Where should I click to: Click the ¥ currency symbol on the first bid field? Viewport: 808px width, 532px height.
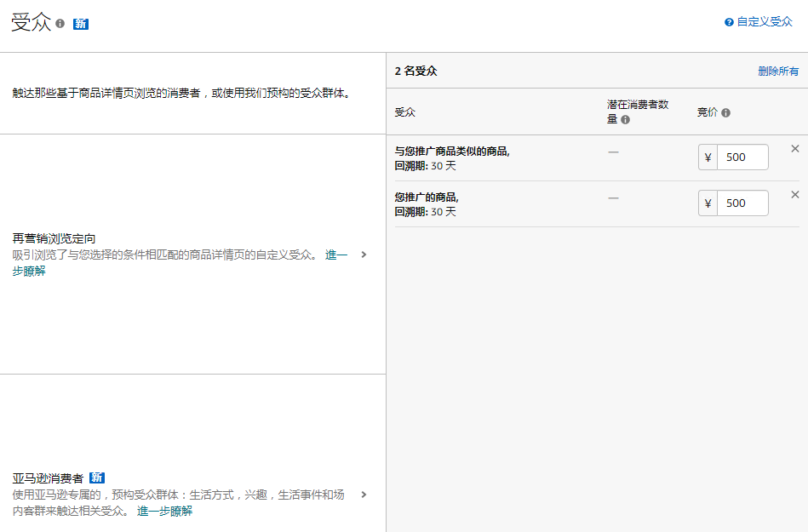[x=707, y=157]
